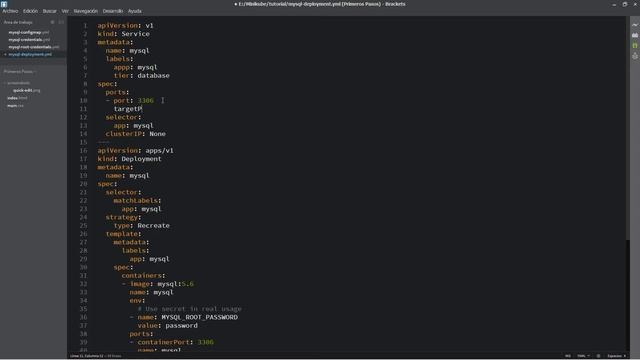Open the Edición menu
The width and height of the screenshot is (640, 360).
pyautogui.click(x=30, y=11)
